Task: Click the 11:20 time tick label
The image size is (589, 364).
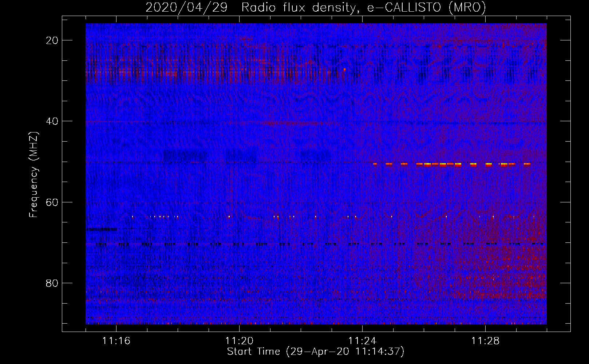Action: (239, 341)
